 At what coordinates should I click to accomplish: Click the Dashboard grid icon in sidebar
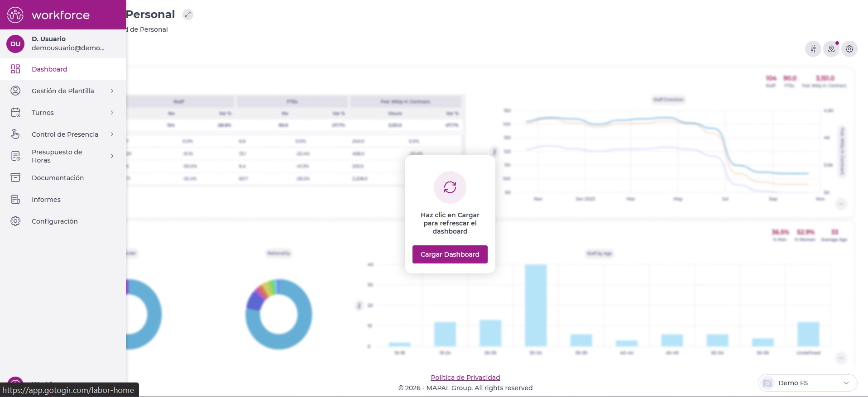pyautogui.click(x=15, y=69)
